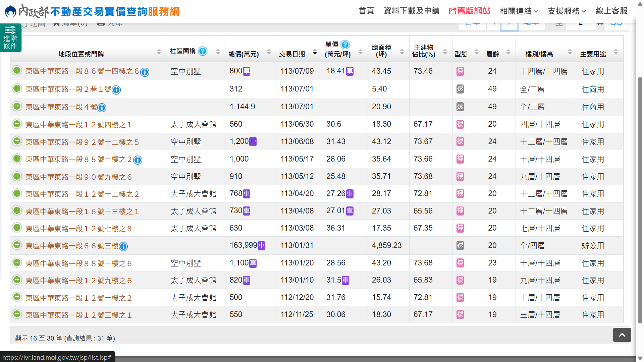The width and height of the screenshot is (644, 362).
Task: Open the 進階條件 advanced filter panel
Action: click(10, 38)
